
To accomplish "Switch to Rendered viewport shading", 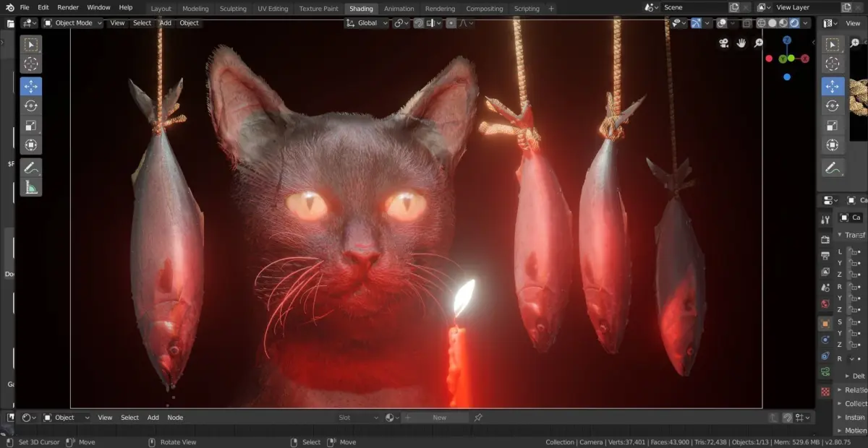I will 794,23.
